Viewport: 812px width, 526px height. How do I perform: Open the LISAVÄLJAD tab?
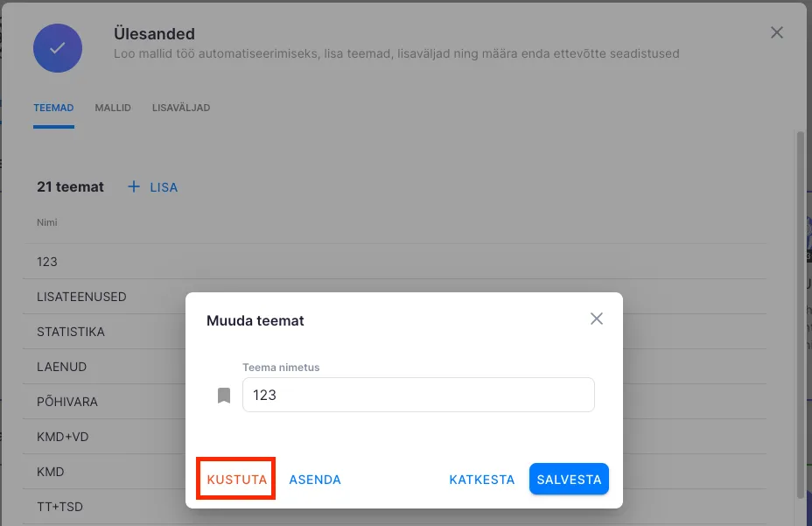(181, 108)
